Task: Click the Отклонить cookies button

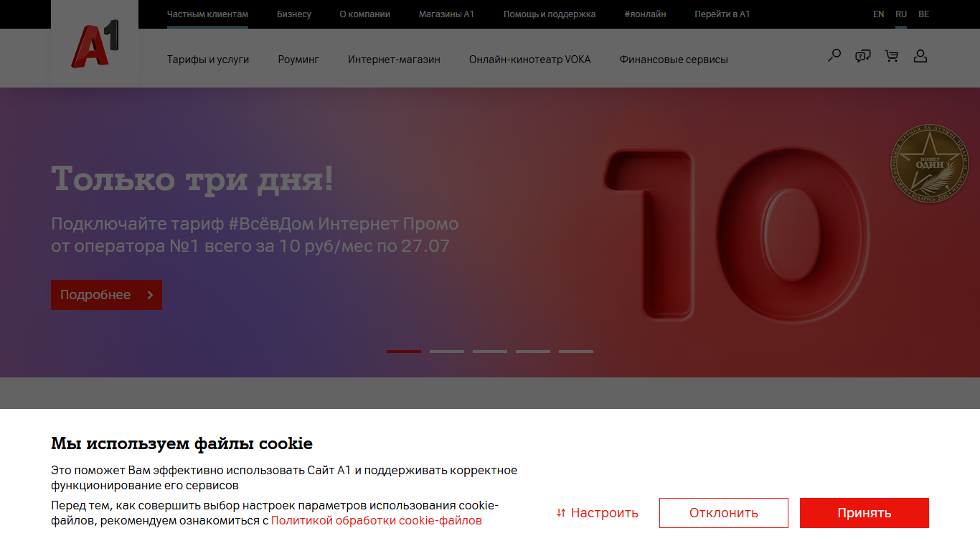Action: (x=724, y=513)
